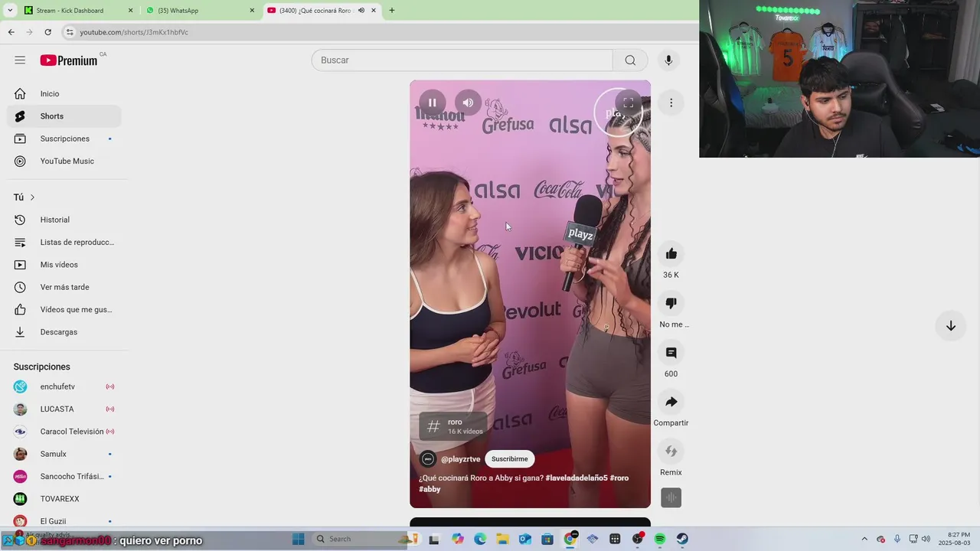Show hidden system tray icons
The width and height of the screenshot is (980, 551).
pyautogui.click(x=864, y=539)
